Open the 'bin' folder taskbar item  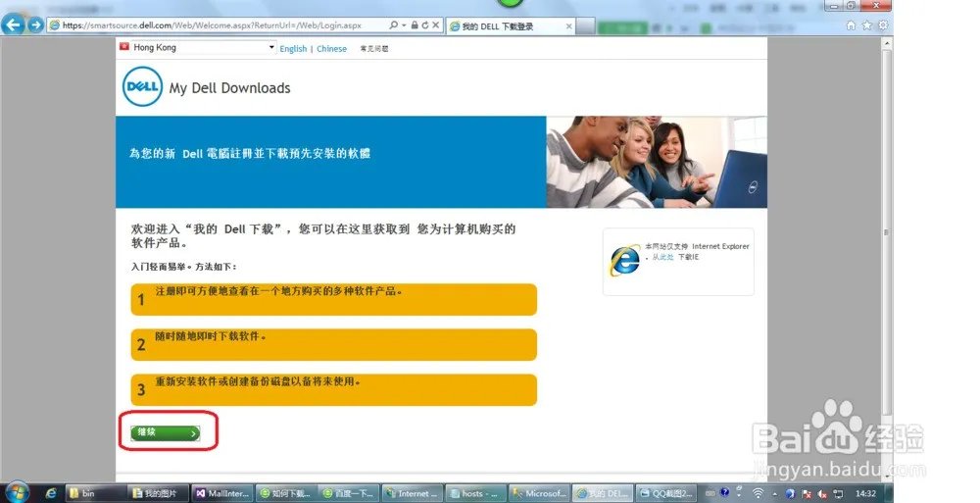[x=95, y=493]
